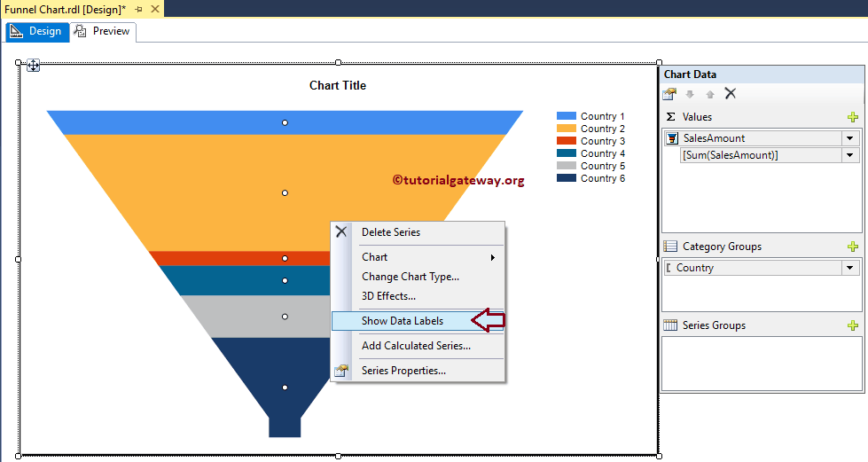The width and height of the screenshot is (868, 462).
Task: Click the Chart Title text
Action: tap(338, 85)
